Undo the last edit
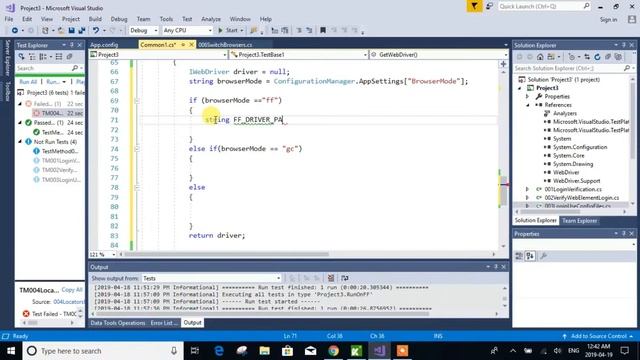 click(96, 31)
